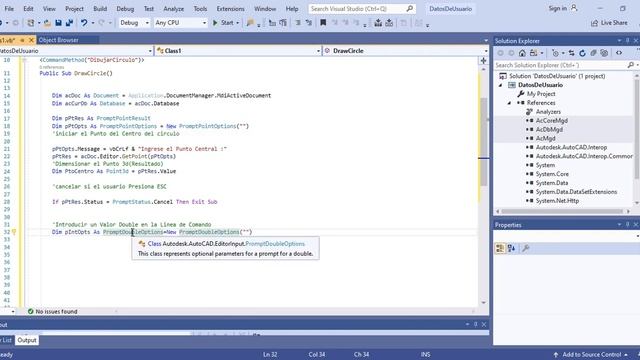Select the Output tab at bottom
640x360 pixels.
click(27, 340)
